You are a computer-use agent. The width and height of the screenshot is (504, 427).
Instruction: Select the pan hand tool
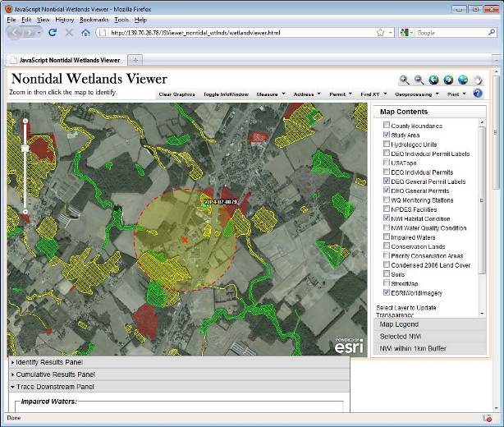point(478,80)
